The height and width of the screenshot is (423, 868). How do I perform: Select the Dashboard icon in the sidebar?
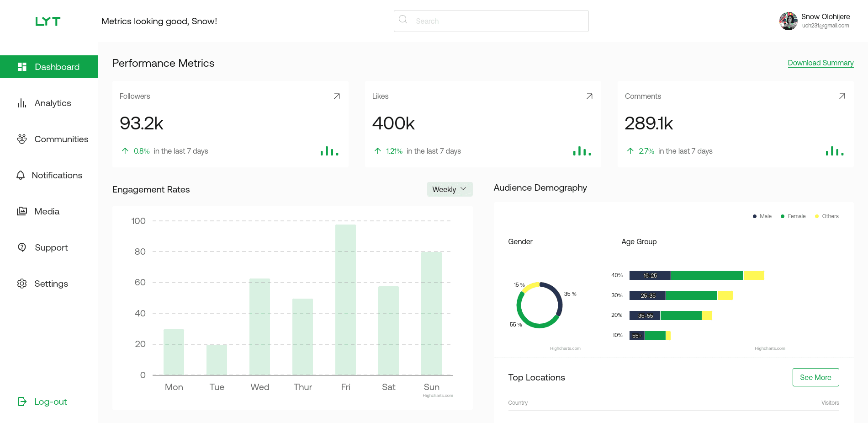click(22, 67)
